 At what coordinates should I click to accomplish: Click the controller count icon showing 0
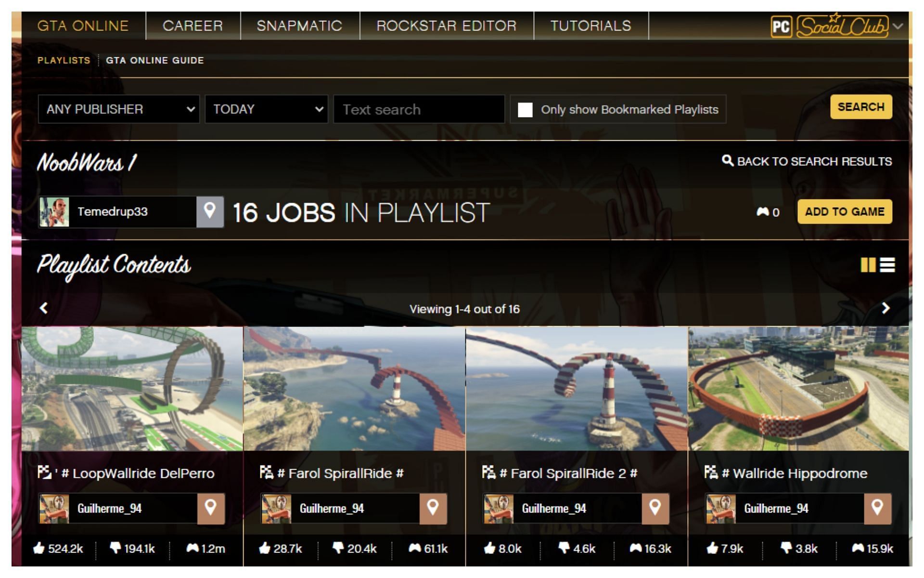(764, 212)
